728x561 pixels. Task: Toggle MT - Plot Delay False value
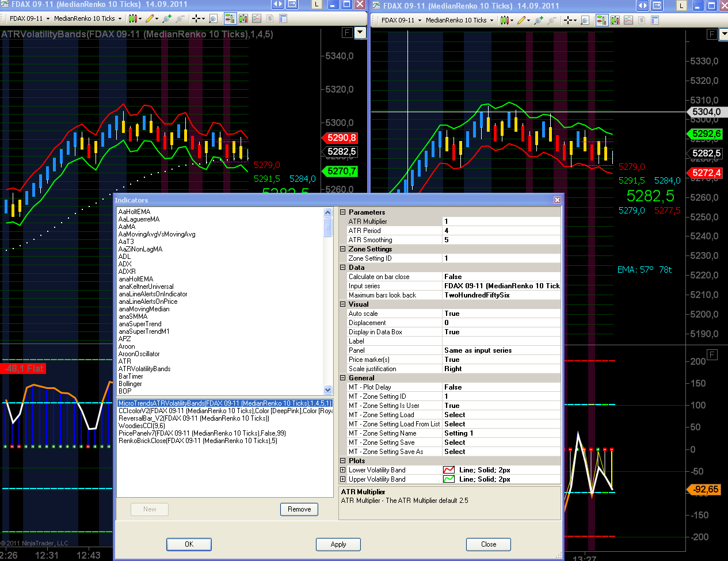(x=501, y=387)
